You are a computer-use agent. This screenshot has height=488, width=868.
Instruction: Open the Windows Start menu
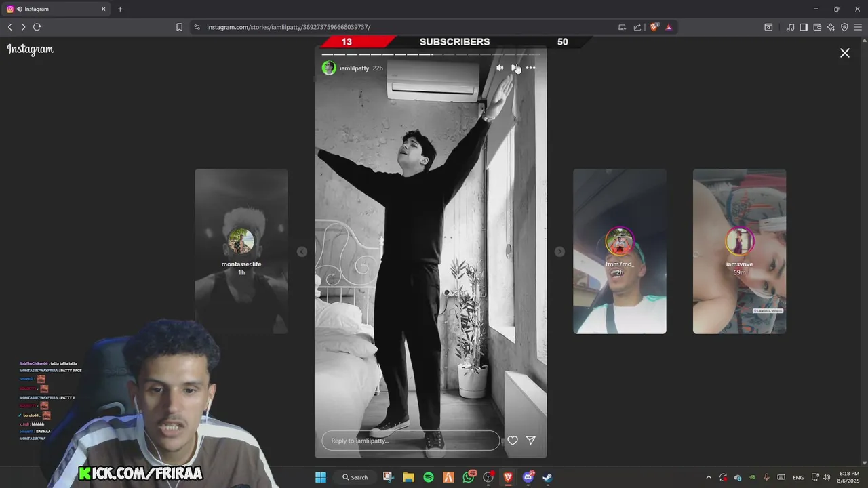point(321,477)
